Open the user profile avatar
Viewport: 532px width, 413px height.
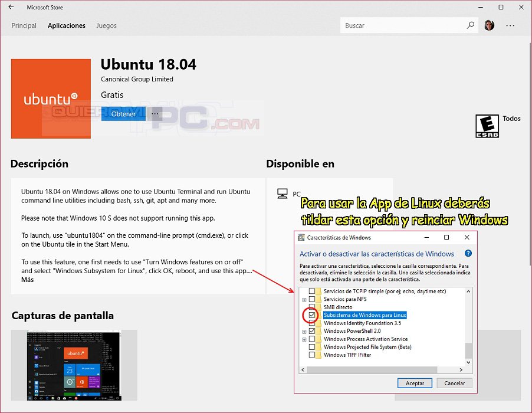[x=489, y=25]
